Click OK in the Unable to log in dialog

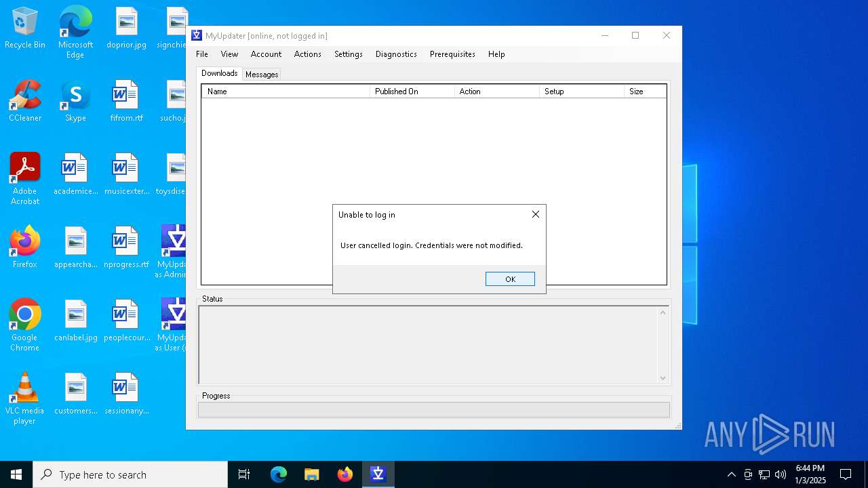(x=510, y=279)
